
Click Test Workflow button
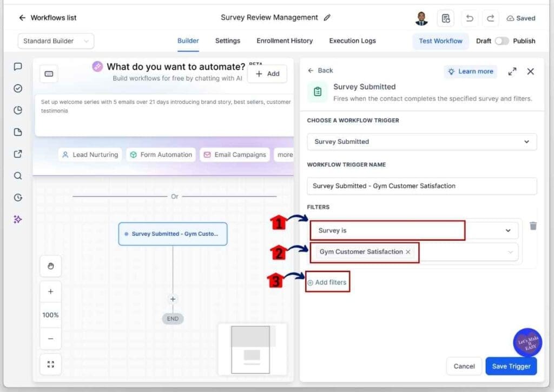[440, 41]
